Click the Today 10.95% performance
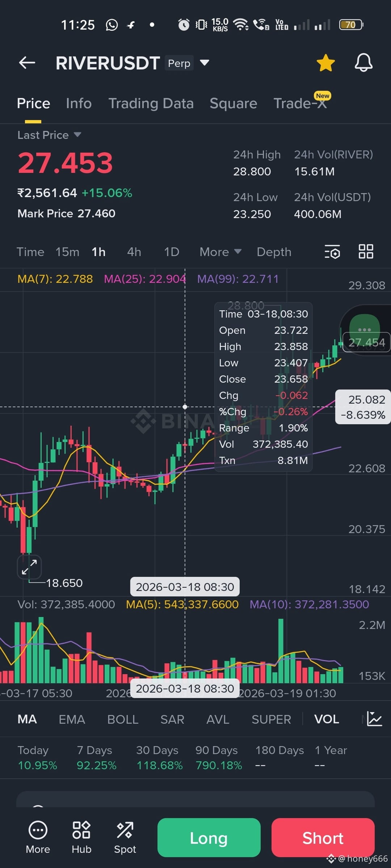The image size is (391, 868). (37, 758)
